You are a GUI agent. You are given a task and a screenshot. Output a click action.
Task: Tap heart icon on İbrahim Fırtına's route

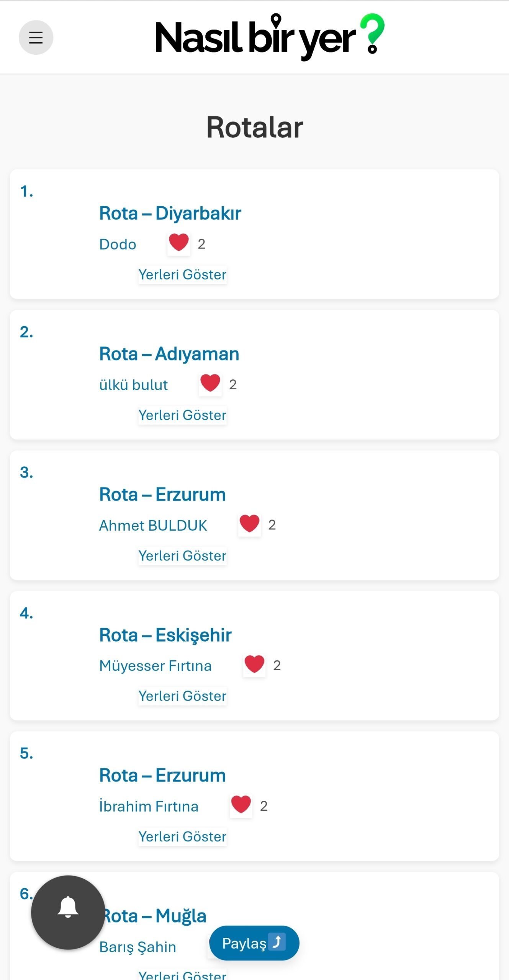pos(241,805)
